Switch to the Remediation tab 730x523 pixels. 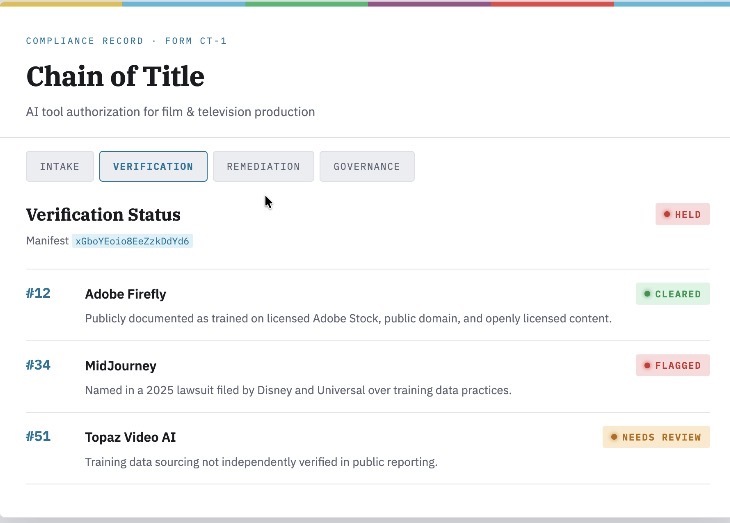[264, 166]
